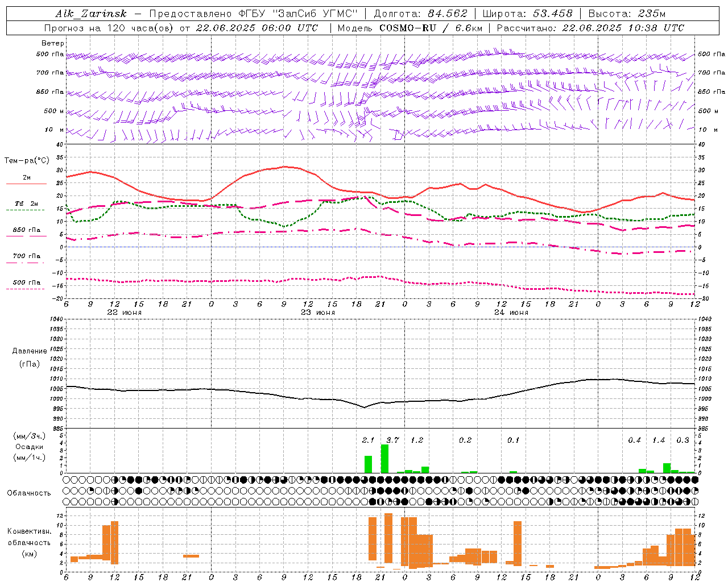Click the precipitation value 0.3
This screenshot has height=582, width=728.
682,440
